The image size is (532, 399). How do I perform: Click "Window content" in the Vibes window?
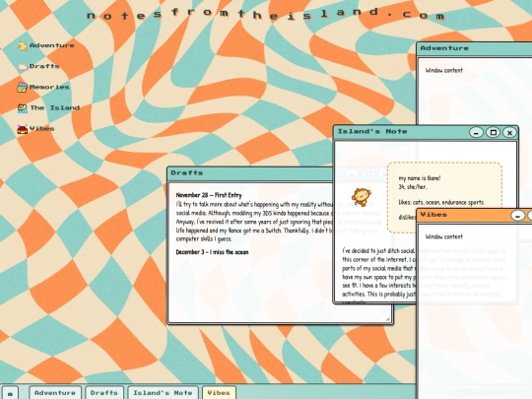pos(443,236)
